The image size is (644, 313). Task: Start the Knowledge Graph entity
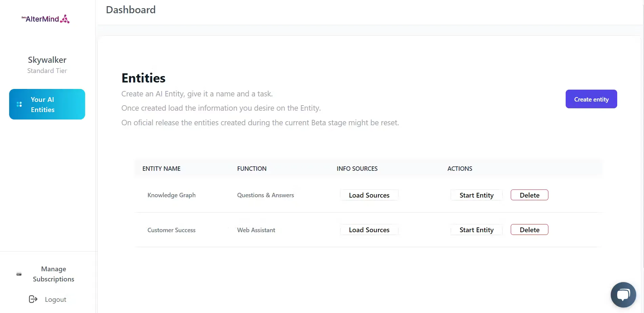coord(476,195)
